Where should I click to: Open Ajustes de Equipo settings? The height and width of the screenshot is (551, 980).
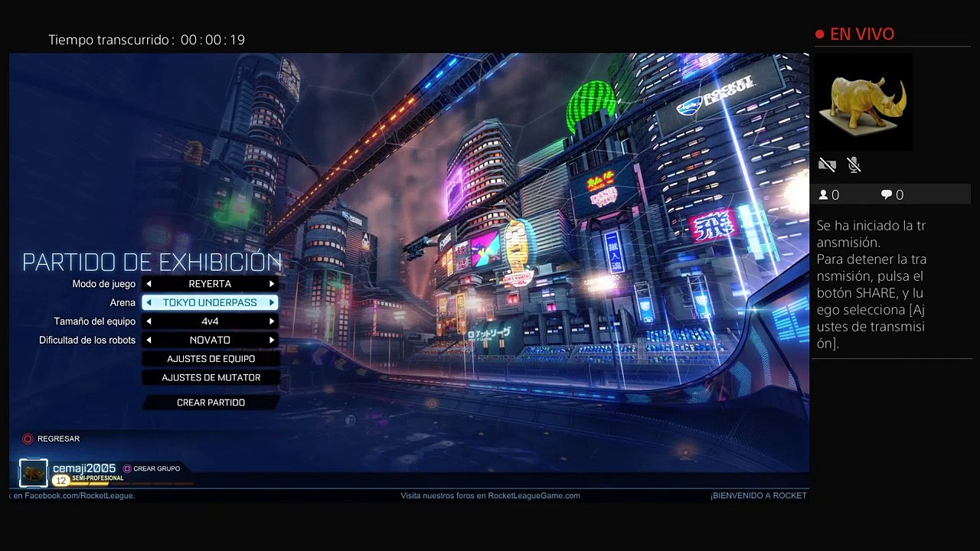(211, 359)
